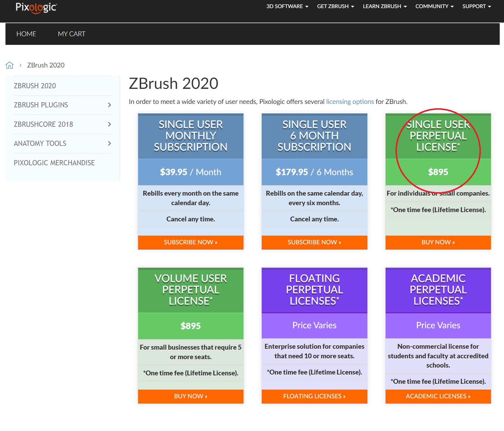Click the Single User Perpetual License heading
Screen dimensions: 504x431
(x=438, y=136)
